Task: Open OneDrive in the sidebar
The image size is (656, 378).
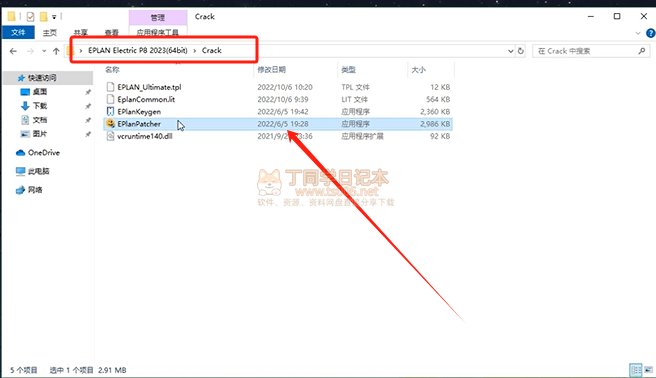Action: pos(44,153)
